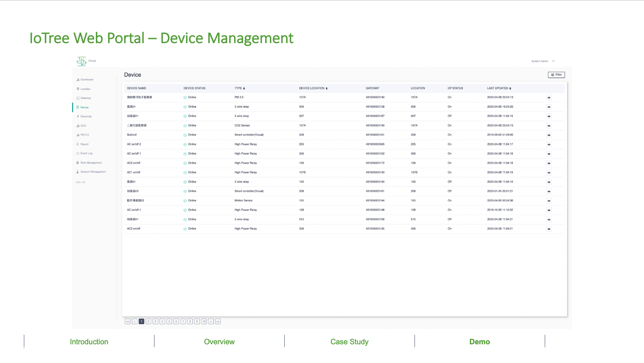
Task: Open Report in the sidebar
Action: 83,144
